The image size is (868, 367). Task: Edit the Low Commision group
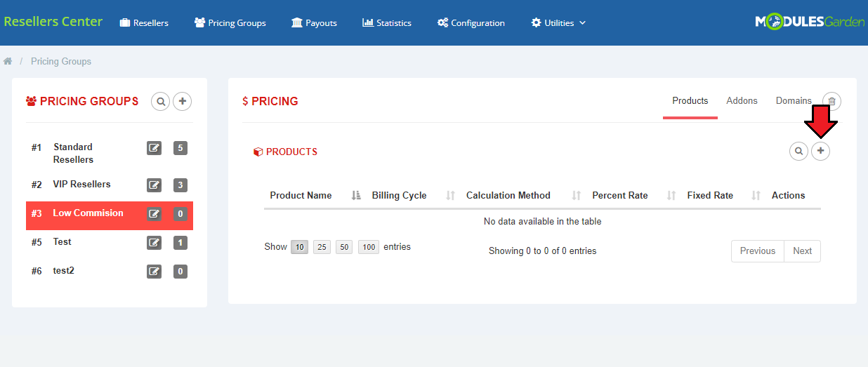pyautogui.click(x=154, y=214)
